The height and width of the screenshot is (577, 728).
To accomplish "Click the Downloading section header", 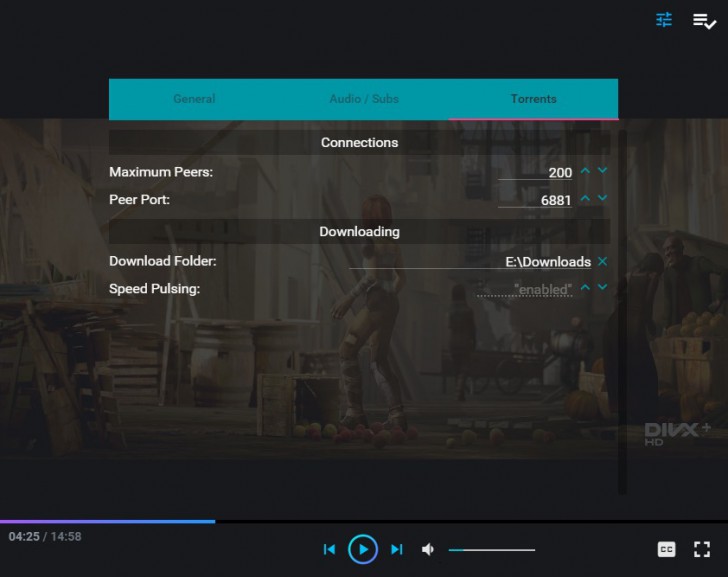I will point(359,232).
